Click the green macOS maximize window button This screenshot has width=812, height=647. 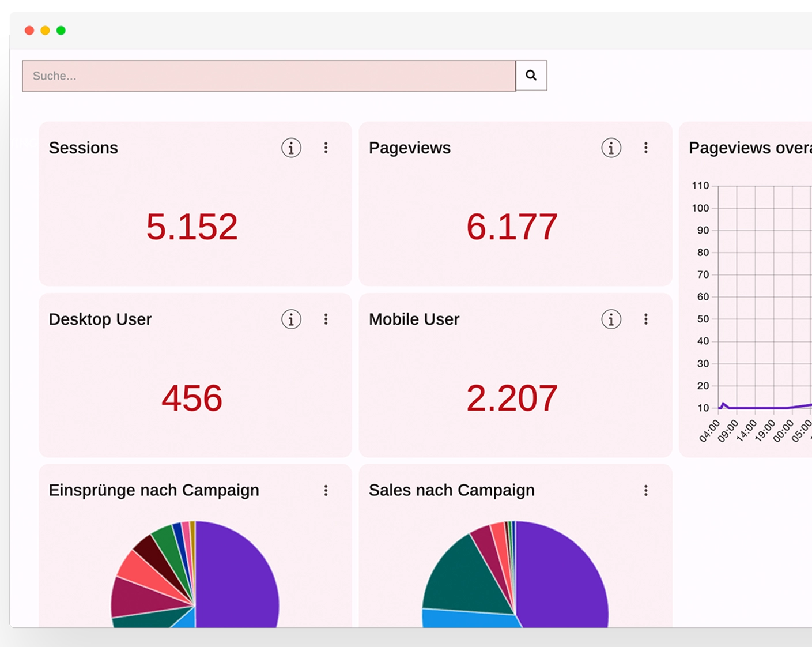[x=61, y=31]
